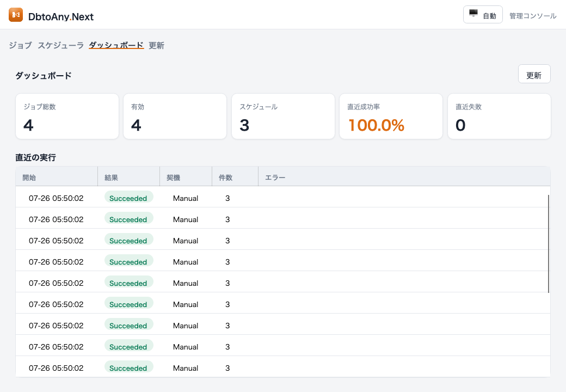566x392 pixels.
Task: Click the 結果 column header
Action: 129,176
